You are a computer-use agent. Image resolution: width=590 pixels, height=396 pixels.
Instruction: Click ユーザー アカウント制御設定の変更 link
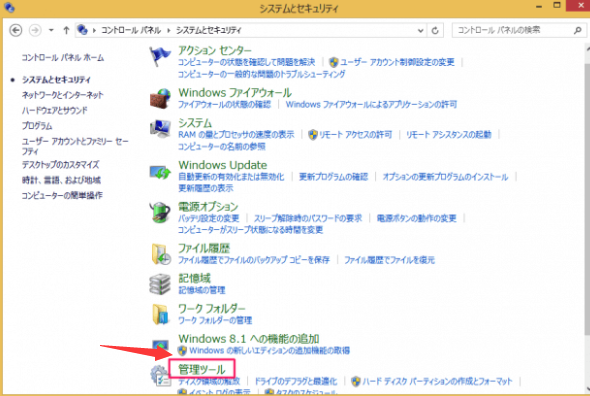coord(397,62)
